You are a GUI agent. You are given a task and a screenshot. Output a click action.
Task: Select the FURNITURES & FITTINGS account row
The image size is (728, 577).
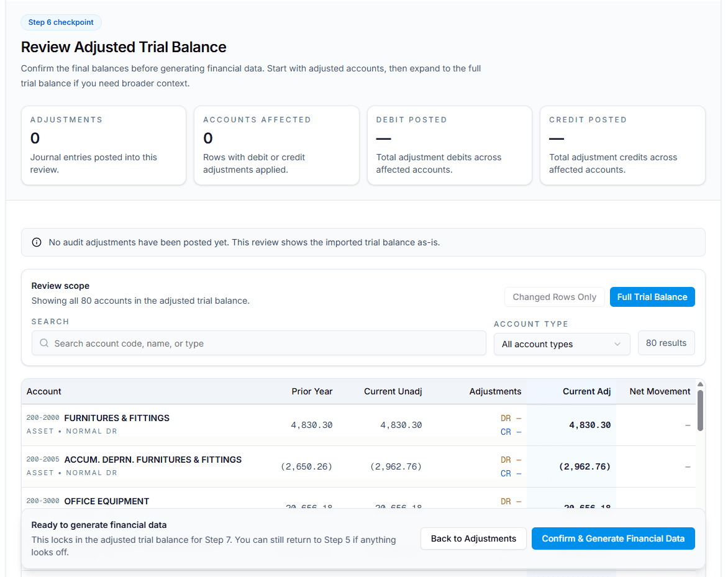point(358,425)
